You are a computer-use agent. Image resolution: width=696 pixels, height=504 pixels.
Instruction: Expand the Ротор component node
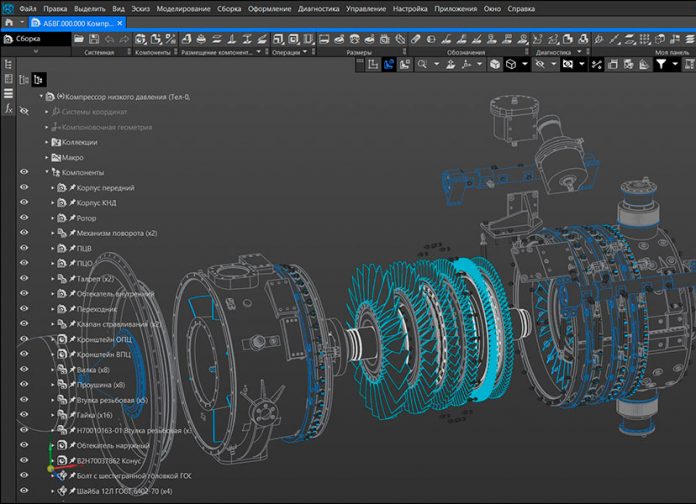pyautogui.click(x=52, y=218)
